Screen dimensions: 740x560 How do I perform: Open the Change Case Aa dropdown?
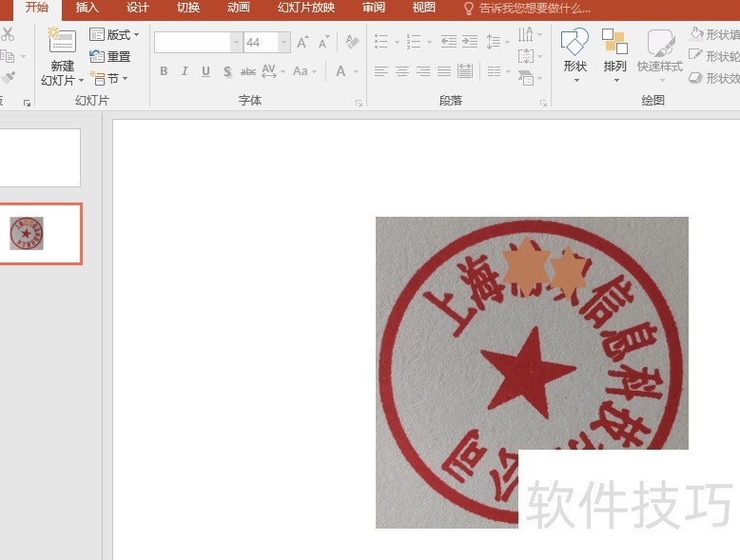click(x=304, y=71)
